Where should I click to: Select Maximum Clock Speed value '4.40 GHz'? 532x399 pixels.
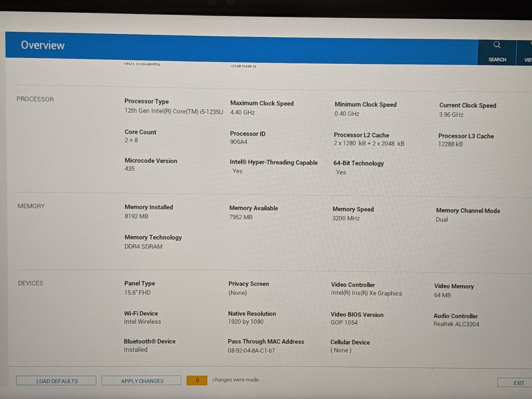[x=242, y=112]
